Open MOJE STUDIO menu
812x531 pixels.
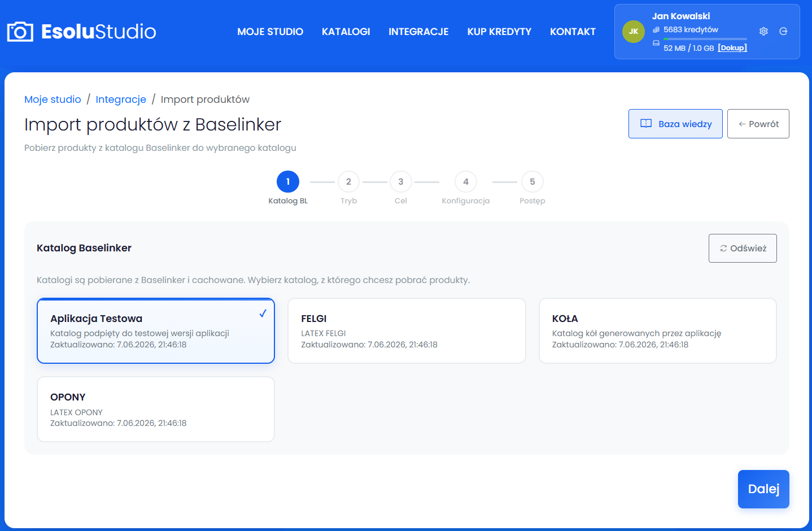(x=270, y=32)
